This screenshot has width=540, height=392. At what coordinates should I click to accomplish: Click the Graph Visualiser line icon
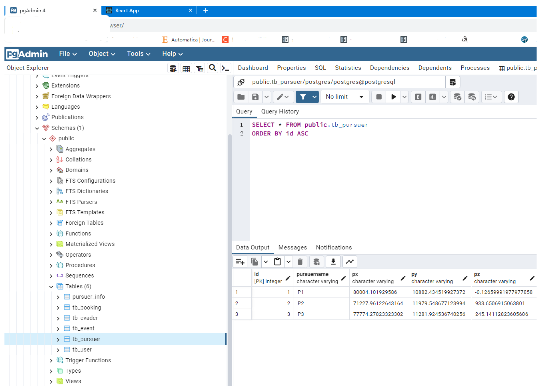(x=350, y=262)
